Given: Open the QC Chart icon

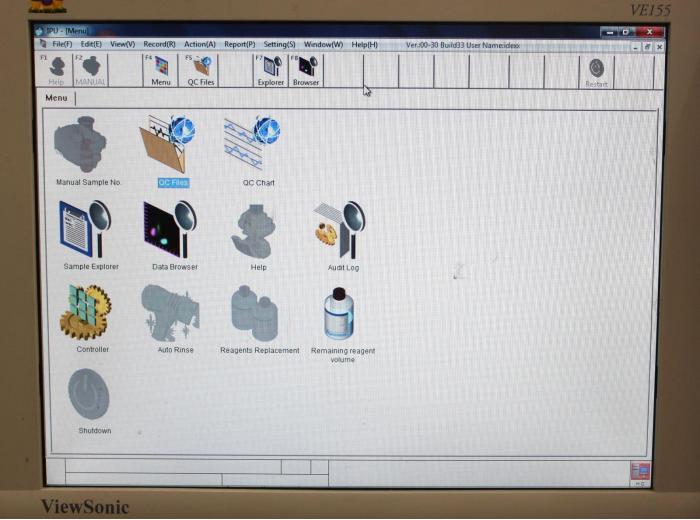Looking at the screenshot, I should click(252, 143).
